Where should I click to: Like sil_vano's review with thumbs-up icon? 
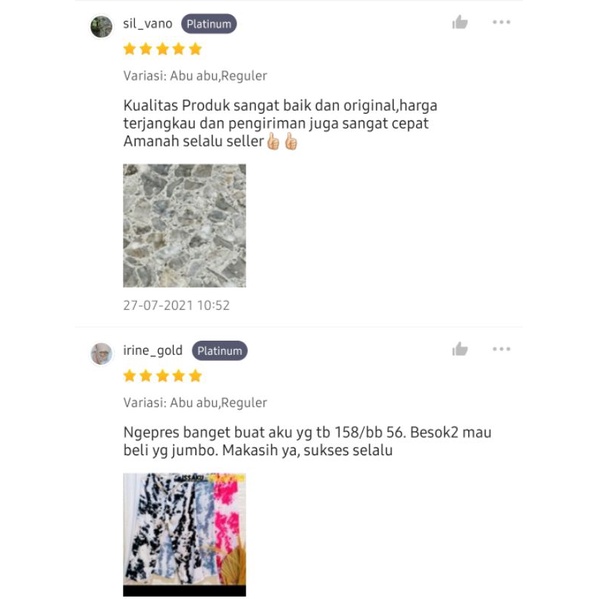pos(460,22)
